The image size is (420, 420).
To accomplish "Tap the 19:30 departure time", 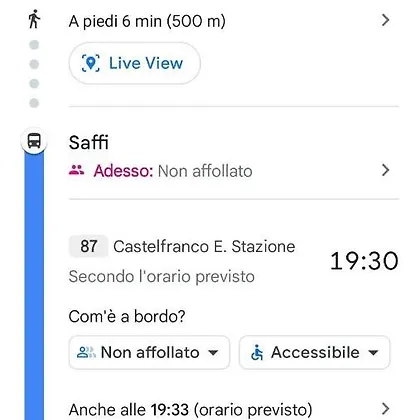I will point(364,261).
